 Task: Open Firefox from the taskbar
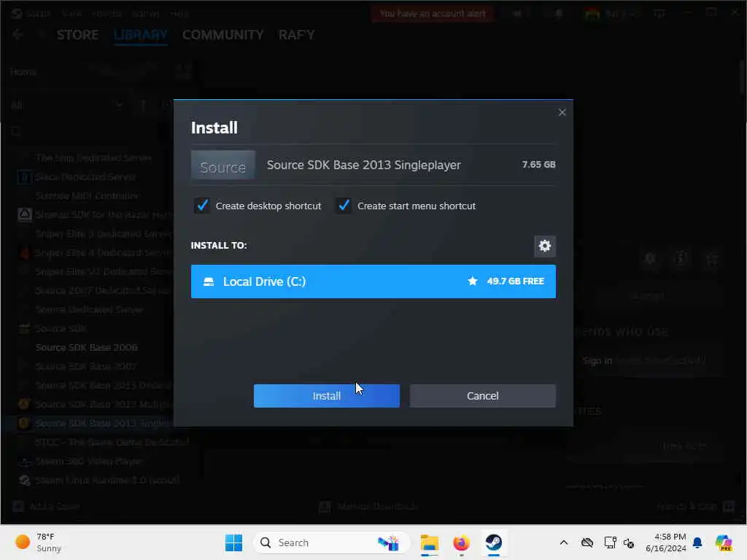coord(461,542)
